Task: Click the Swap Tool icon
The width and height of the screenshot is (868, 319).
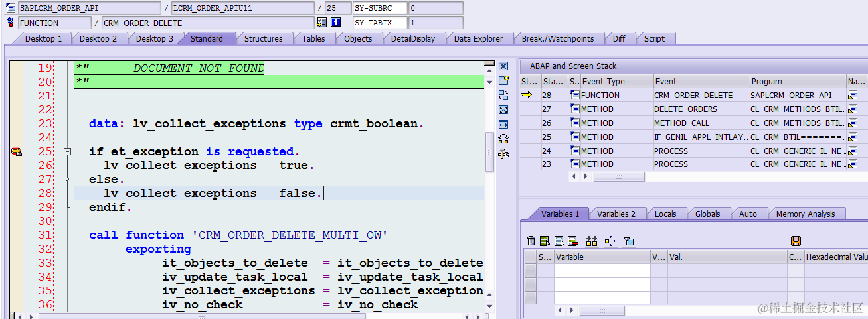Action: point(503,96)
